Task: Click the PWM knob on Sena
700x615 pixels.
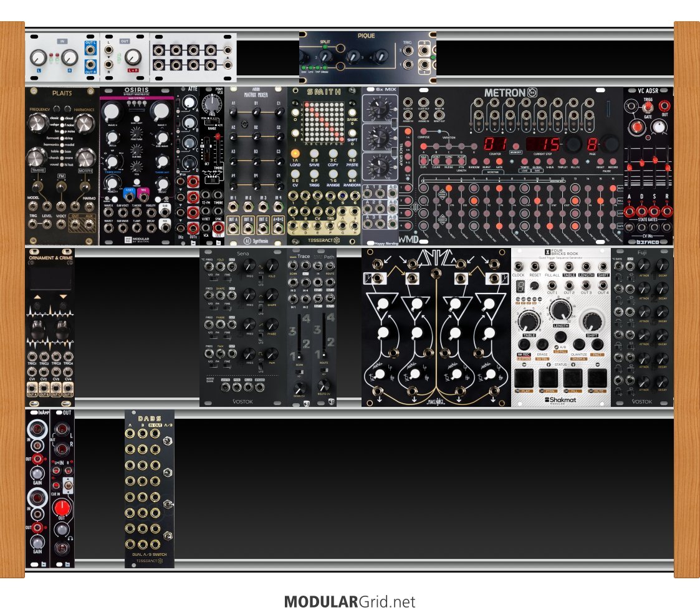Action: [x=271, y=354]
